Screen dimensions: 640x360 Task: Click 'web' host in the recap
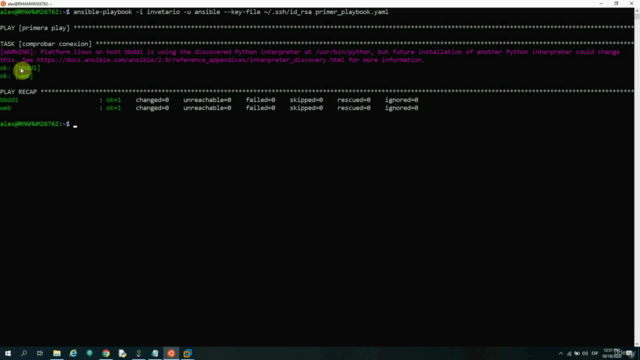coord(6,108)
